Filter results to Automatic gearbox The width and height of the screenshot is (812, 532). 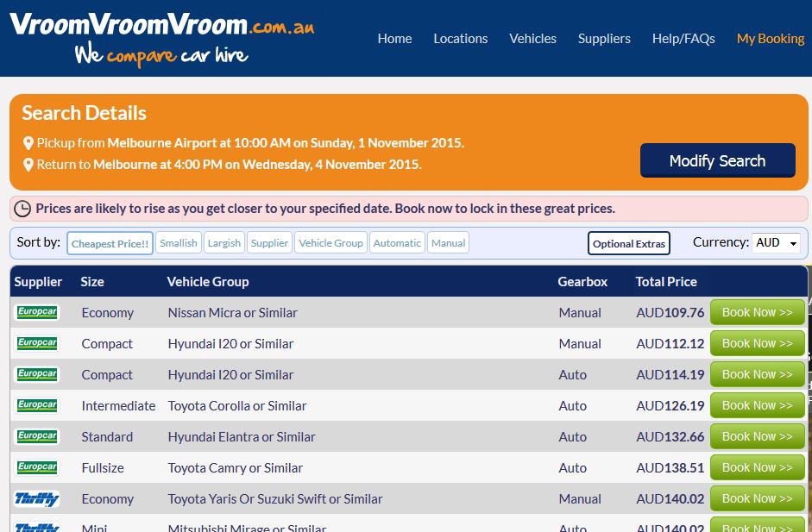tap(397, 242)
